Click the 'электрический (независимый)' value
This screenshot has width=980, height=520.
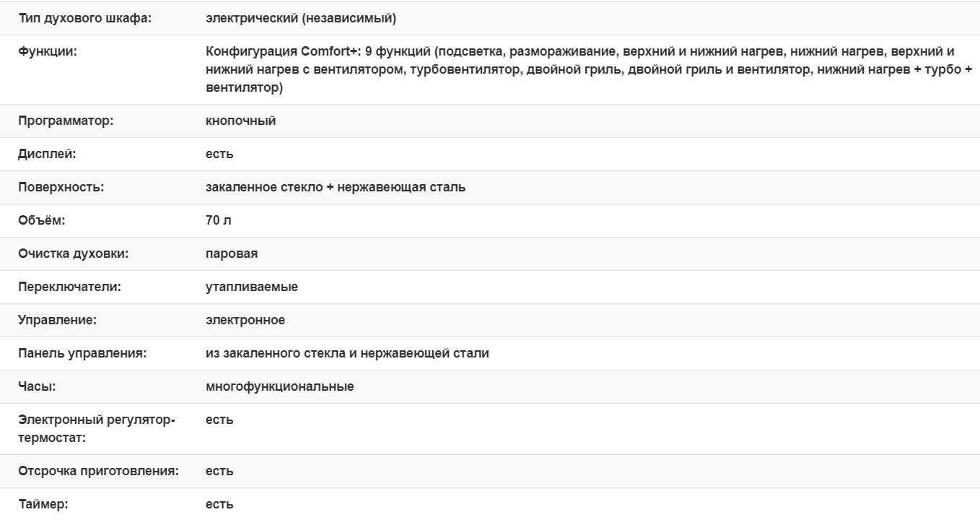pos(300,19)
